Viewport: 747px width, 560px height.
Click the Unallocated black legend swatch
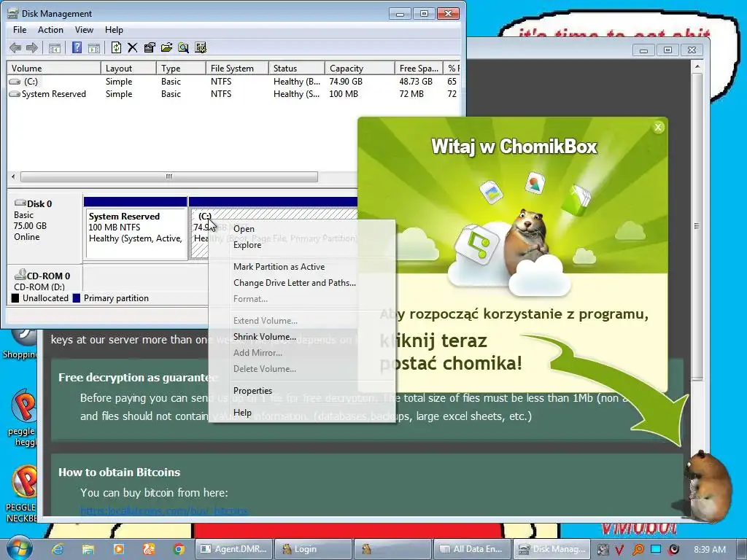click(15, 298)
